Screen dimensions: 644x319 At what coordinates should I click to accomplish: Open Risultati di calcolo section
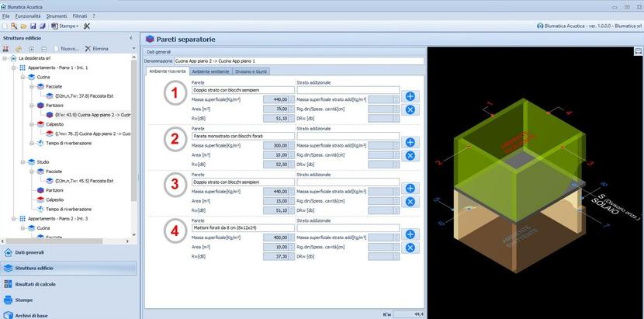[x=36, y=284]
